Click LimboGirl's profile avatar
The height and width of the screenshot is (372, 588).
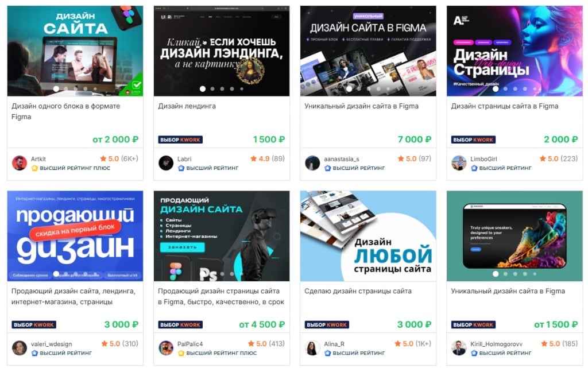[459, 163]
